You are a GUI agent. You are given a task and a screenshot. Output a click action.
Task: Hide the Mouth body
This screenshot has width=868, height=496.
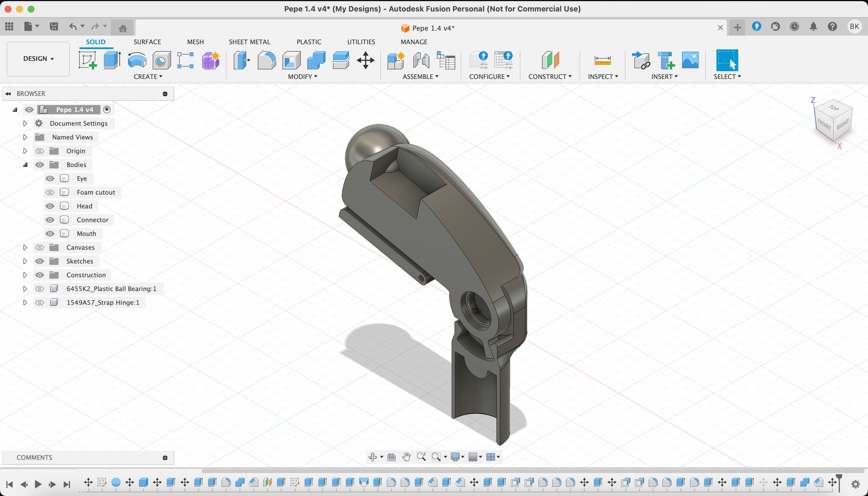[50, 234]
